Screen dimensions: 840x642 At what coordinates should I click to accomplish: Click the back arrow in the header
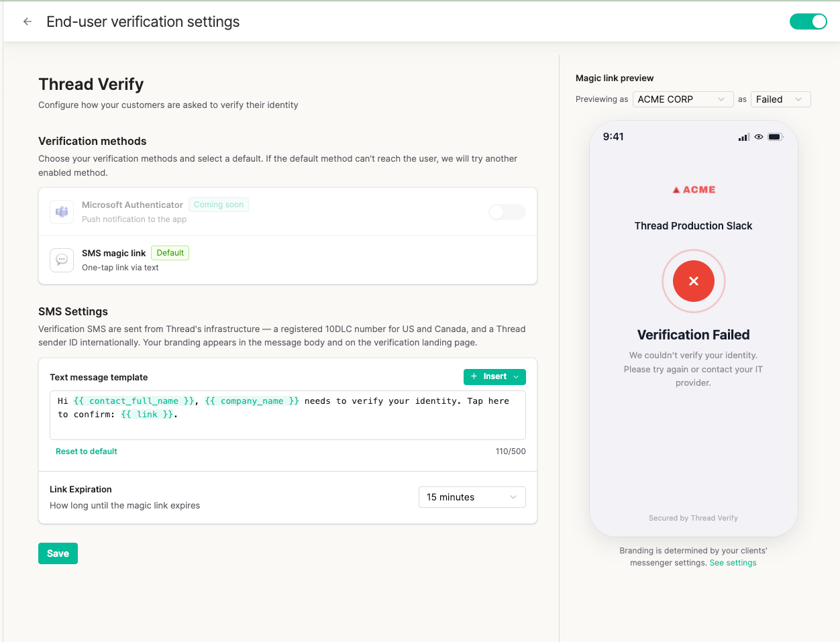pos(28,21)
